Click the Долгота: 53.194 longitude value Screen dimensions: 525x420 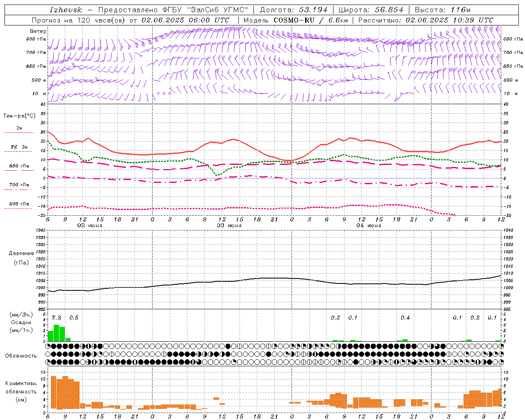coord(294,10)
